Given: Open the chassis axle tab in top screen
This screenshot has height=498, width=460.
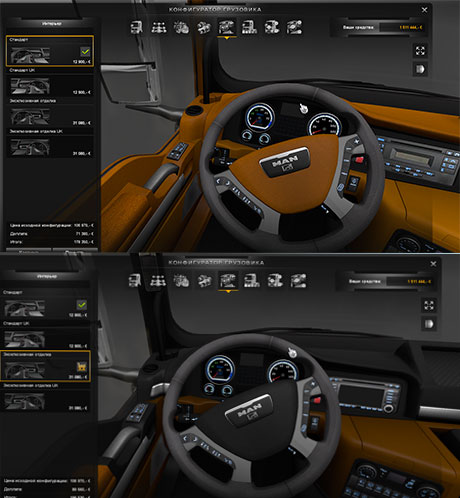Looking at the screenshot, I should [159, 27].
